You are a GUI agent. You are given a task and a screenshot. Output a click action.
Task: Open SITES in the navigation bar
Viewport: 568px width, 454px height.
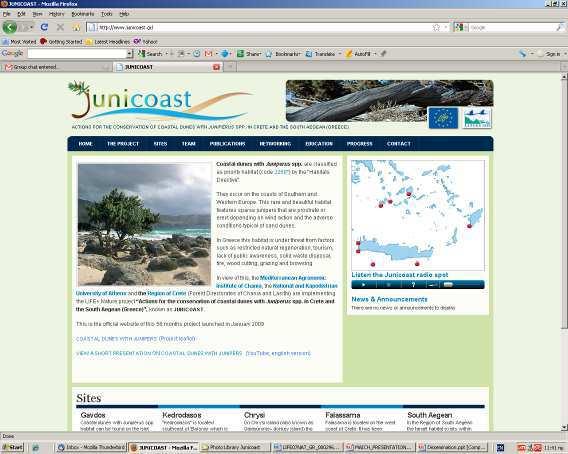coord(160,144)
